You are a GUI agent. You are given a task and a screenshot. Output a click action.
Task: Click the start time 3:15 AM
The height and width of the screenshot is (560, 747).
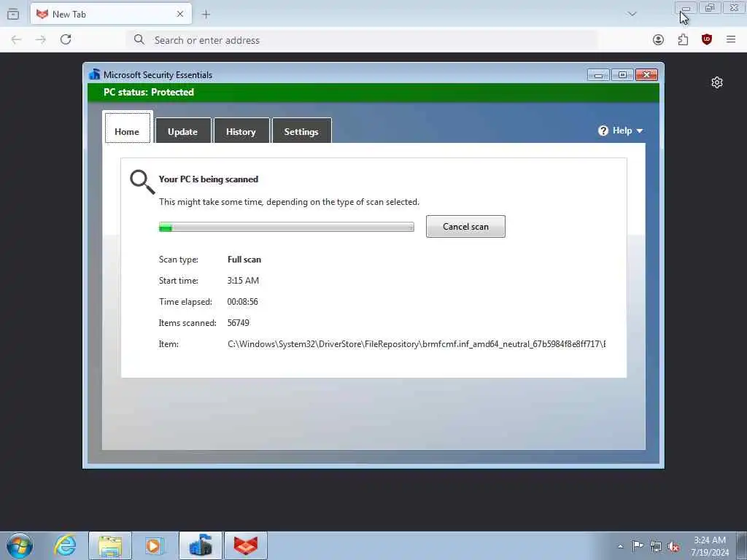(243, 281)
